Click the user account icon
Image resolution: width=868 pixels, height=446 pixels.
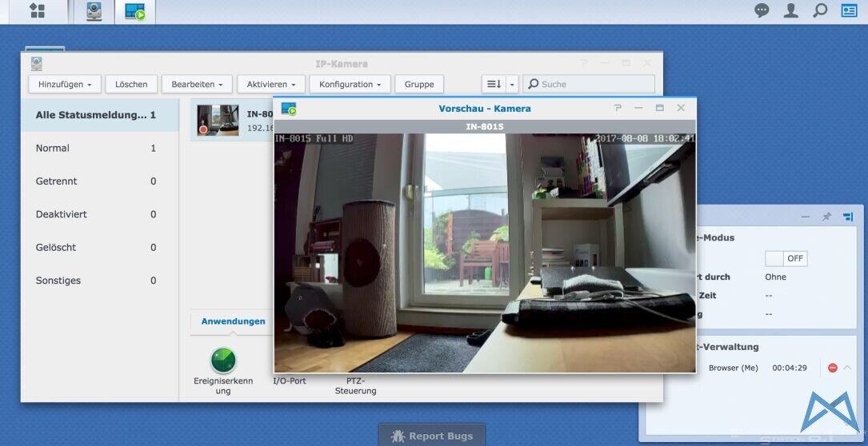point(790,10)
